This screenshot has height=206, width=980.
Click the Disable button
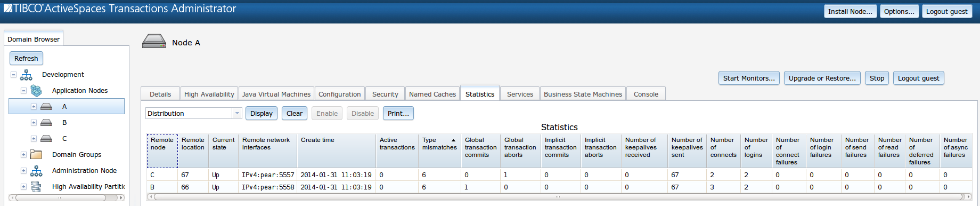click(363, 113)
